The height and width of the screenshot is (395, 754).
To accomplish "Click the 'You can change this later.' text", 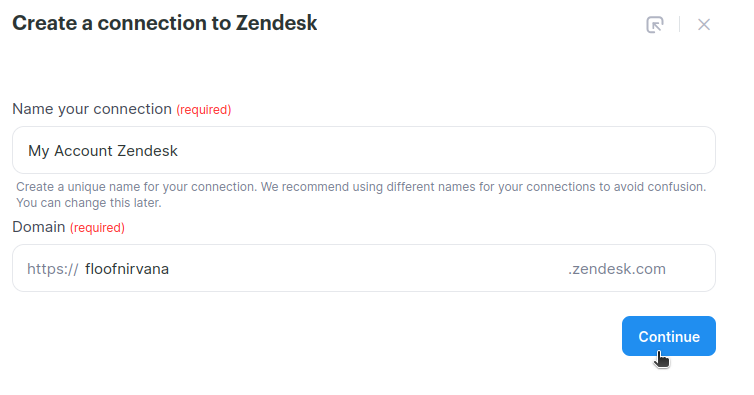I will tap(89, 203).
